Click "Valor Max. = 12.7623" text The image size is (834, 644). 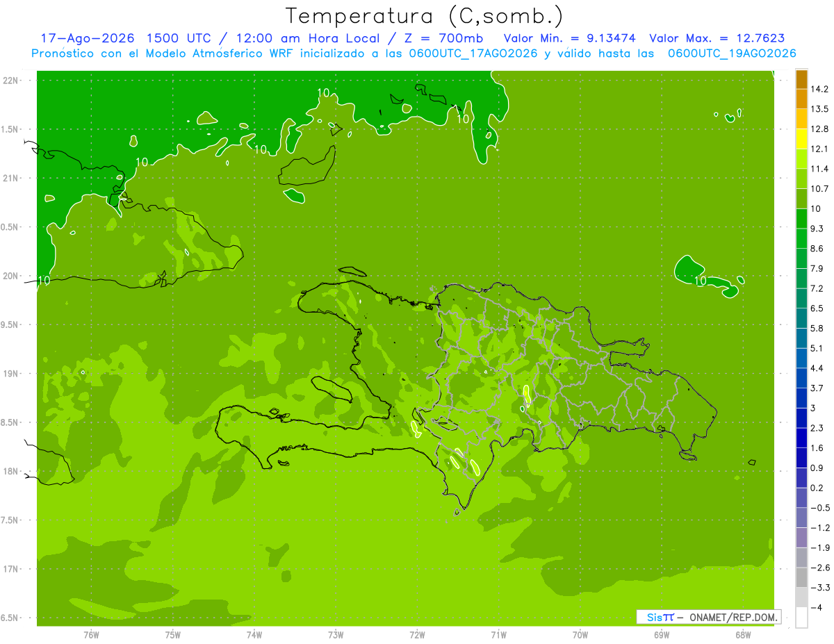coord(717,38)
